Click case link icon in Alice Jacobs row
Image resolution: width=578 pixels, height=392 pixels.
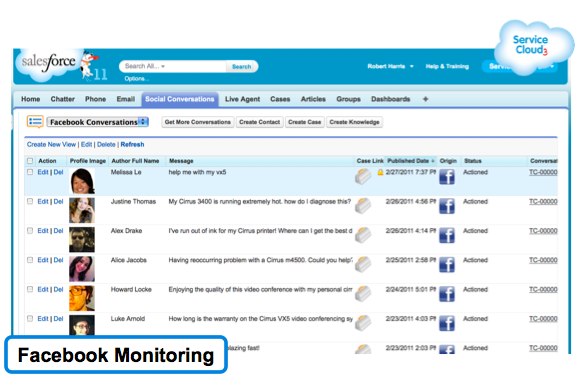pyautogui.click(x=363, y=264)
